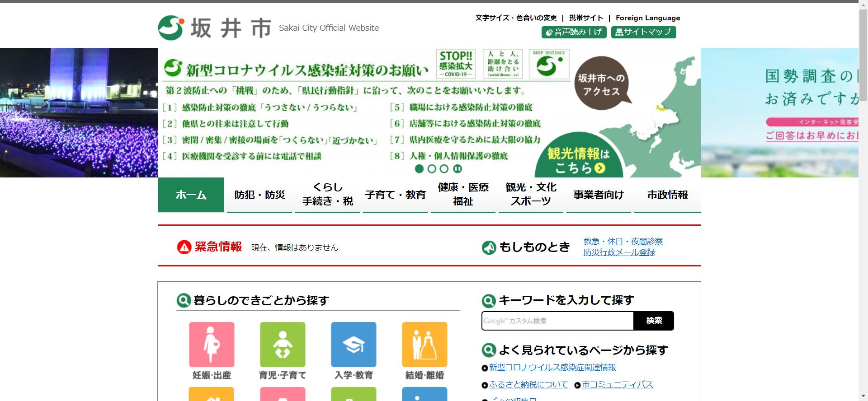Image resolution: width=868 pixels, height=401 pixels.
Task: Click search icon beside キーワードを入力して探す
Action: tap(489, 300)
